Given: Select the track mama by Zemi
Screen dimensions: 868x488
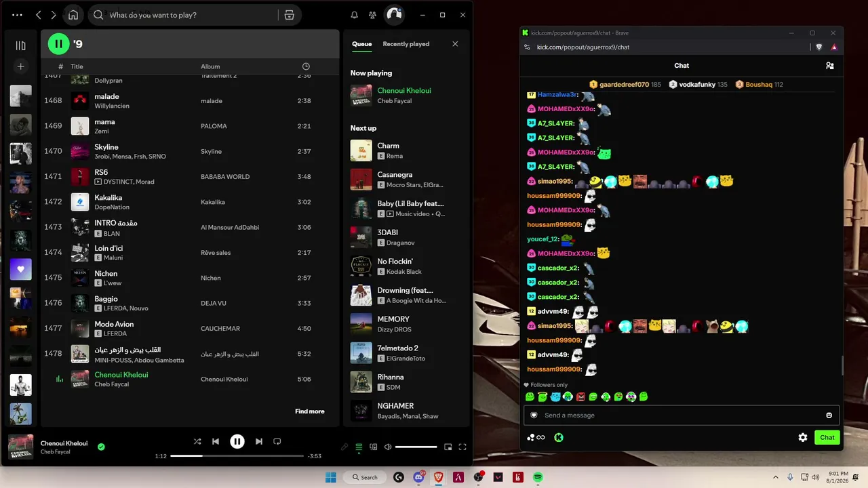Looking at the screenshot, I should tap(190, 126).
